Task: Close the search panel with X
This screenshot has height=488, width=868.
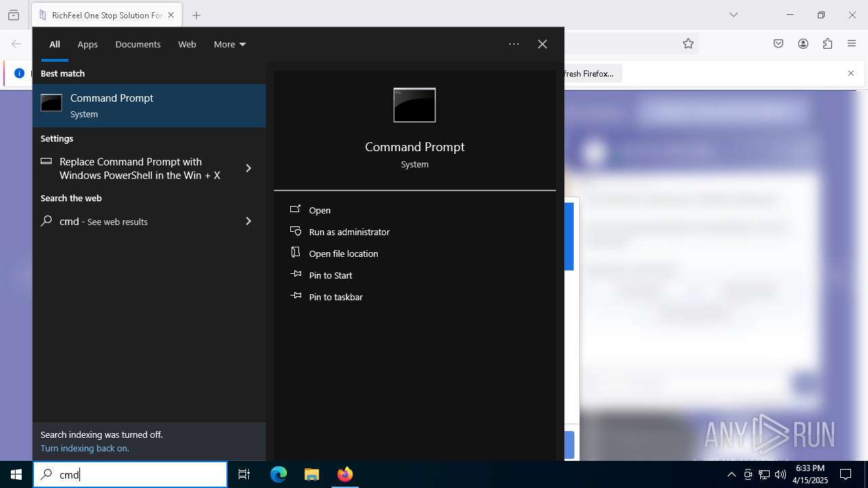Action: point(542,44)
